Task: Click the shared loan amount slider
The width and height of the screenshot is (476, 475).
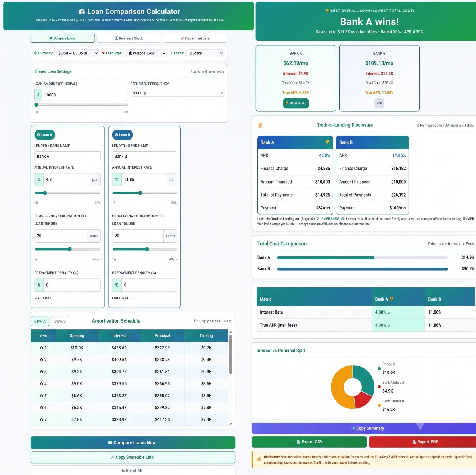Action: click(81, 105)
